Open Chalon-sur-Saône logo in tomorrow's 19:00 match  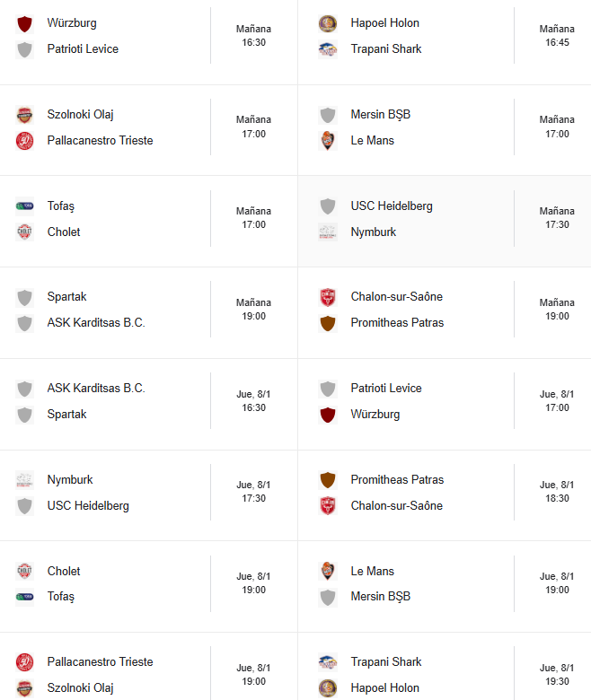click(x=328, y=297)
